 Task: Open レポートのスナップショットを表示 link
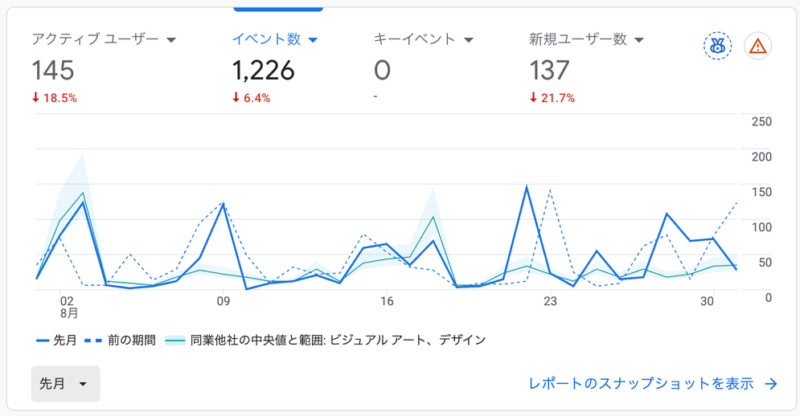click(x=653, y=383)
